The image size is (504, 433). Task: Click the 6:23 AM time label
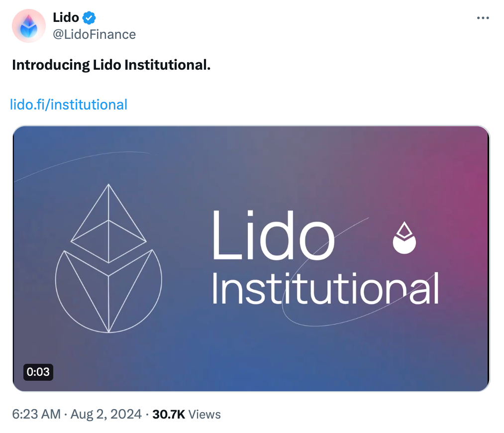point(34,414)
